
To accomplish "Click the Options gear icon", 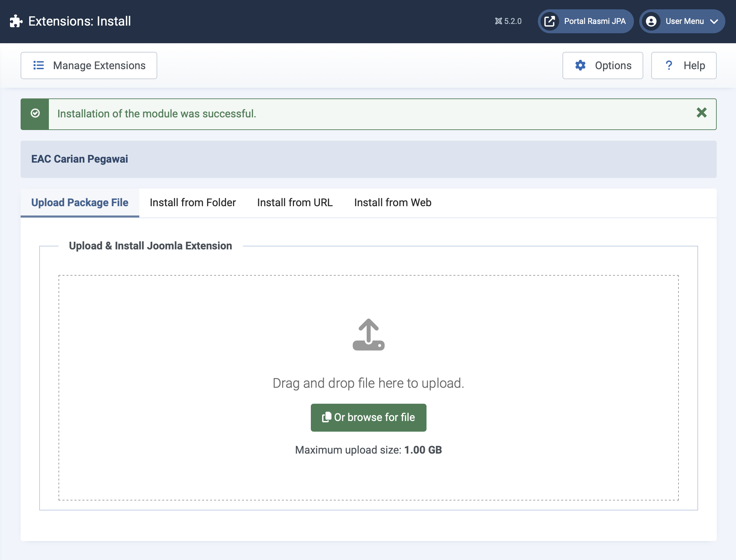I will tap(581, 65).
